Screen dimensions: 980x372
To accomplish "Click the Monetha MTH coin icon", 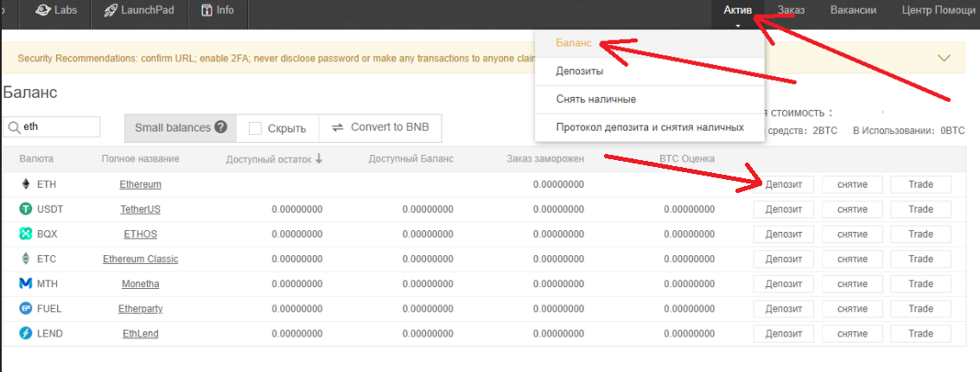I will pos(25,284).
